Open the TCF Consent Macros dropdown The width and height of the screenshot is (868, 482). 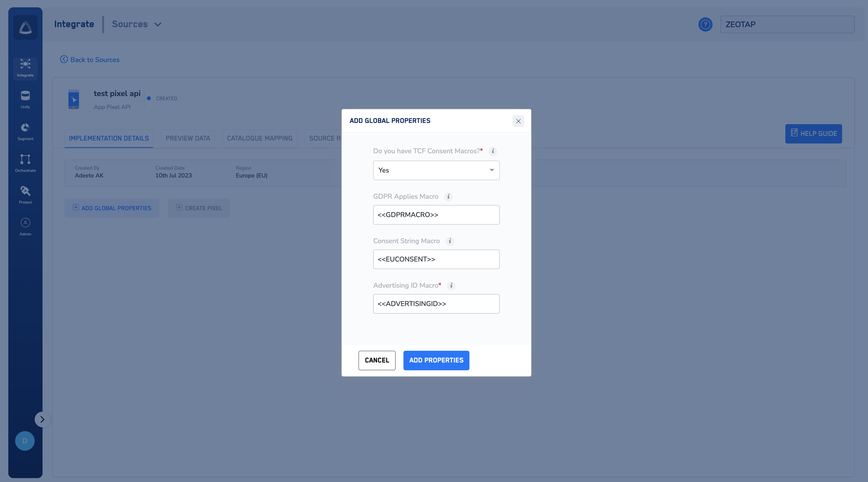click(x=436, y=170)
